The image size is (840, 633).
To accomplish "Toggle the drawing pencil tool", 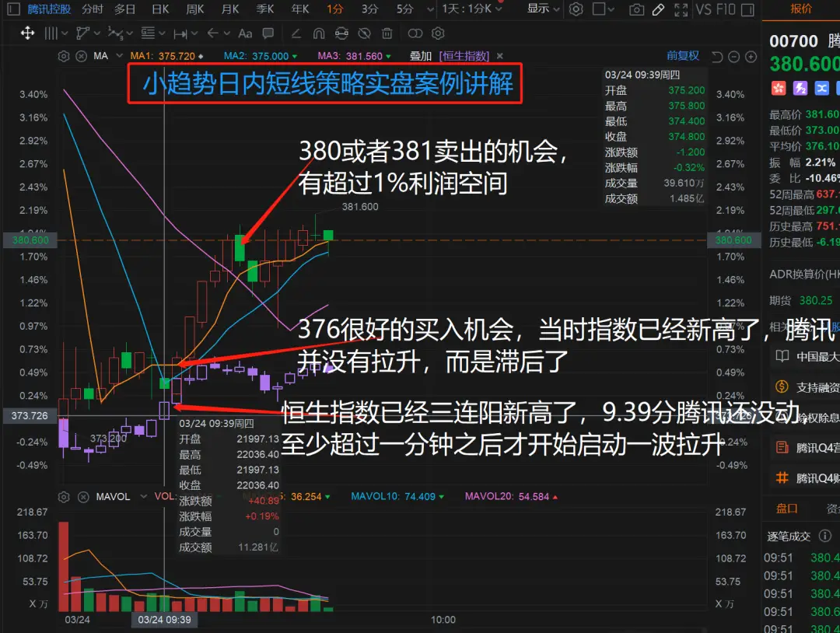I will (659, 9).
